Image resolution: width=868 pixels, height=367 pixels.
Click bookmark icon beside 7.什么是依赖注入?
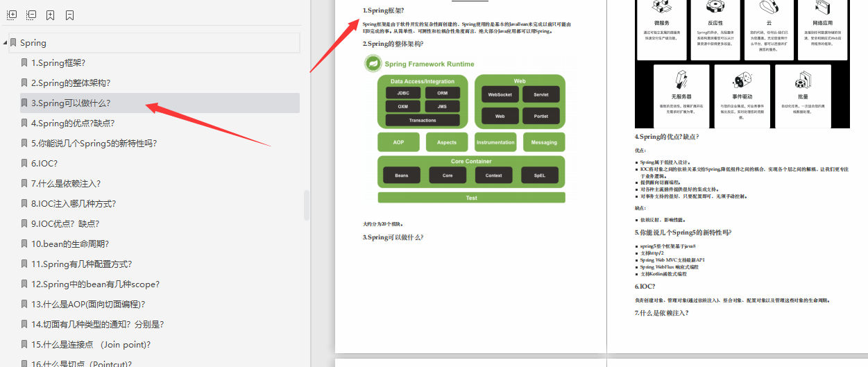[25, 184]
